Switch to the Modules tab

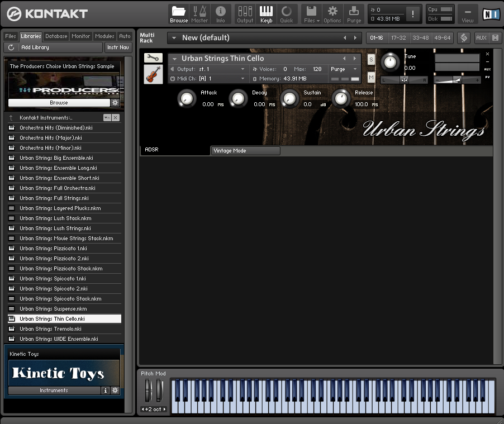[104, 36]
